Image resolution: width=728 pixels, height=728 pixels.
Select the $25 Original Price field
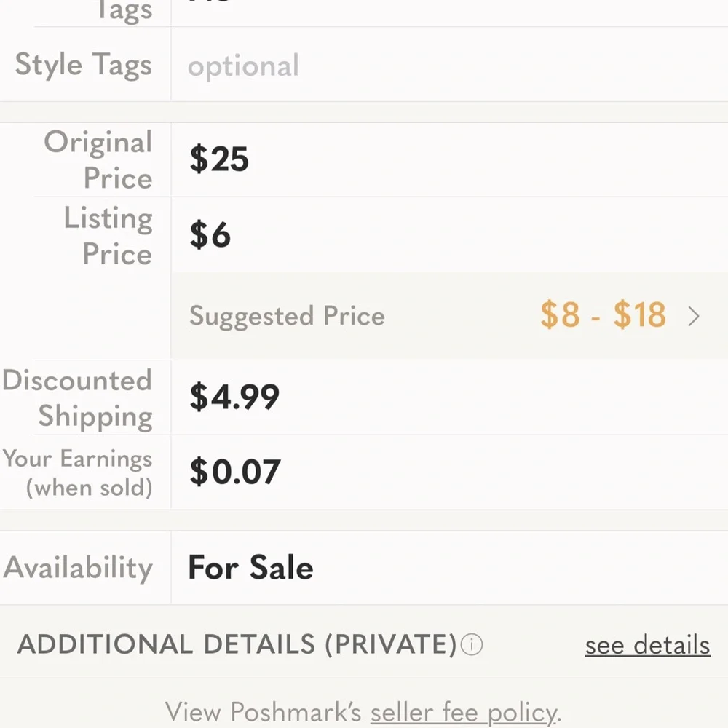point(449,159)
